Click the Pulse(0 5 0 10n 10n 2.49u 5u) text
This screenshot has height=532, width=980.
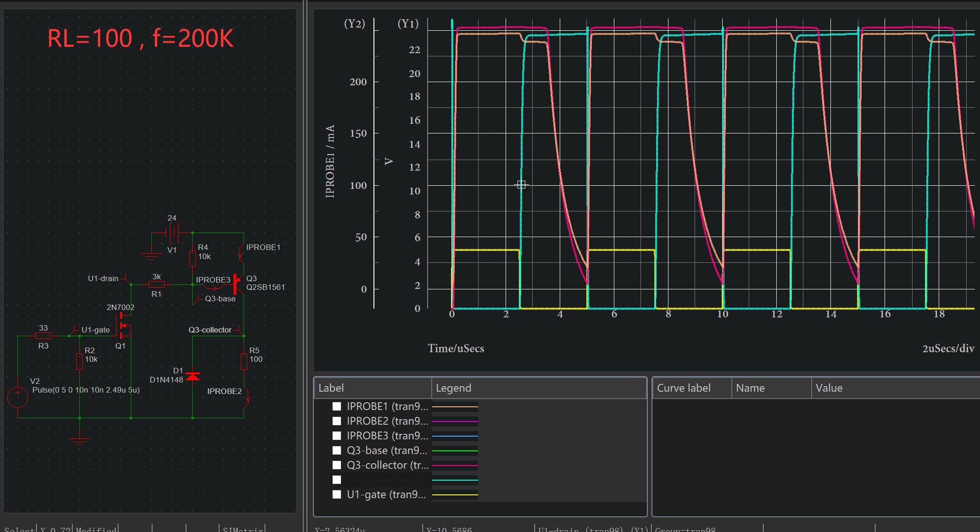pos(86,390)
